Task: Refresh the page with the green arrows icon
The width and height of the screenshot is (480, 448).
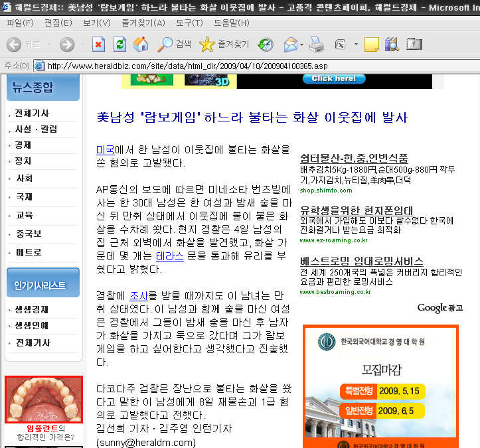Action: coord(120,44)
